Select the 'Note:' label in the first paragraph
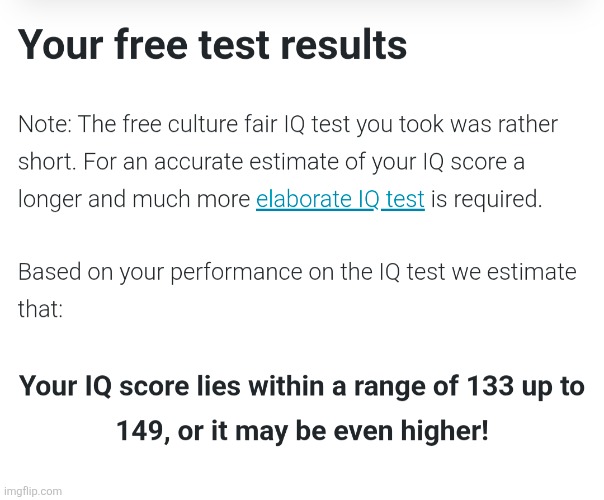This screenshot has height=500, width=604. click(45, 124)
